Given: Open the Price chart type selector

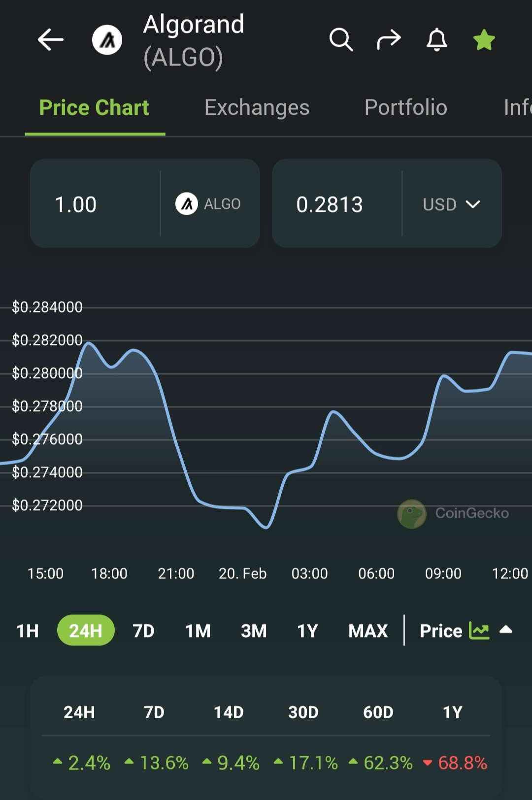Looking at the screenshot, I should 466,631.
